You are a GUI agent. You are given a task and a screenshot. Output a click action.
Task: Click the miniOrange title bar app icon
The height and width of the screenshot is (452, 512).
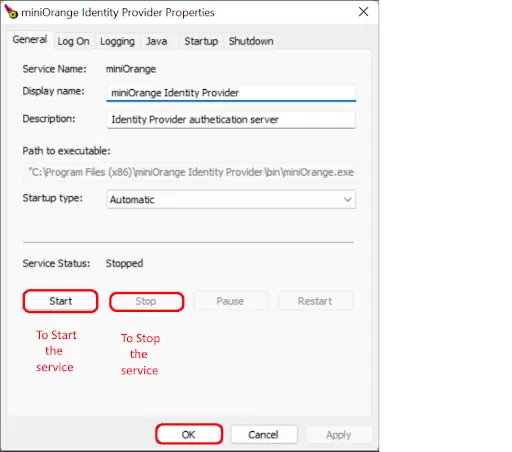(x=11, y=12)
